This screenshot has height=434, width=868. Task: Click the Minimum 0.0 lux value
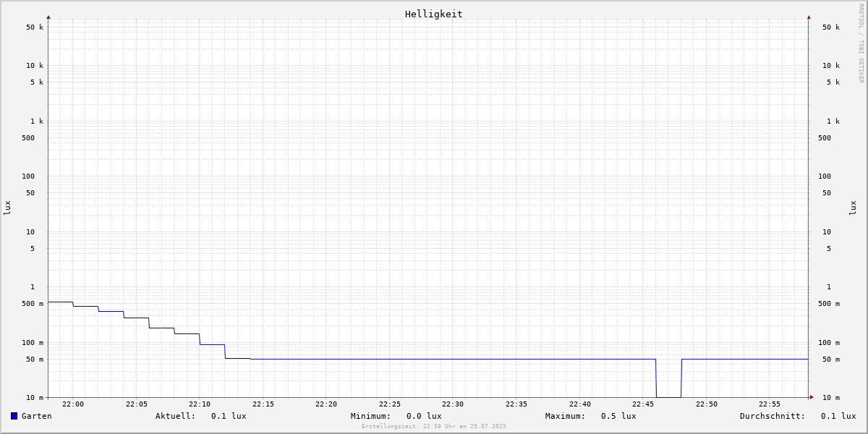coord(424,416)
